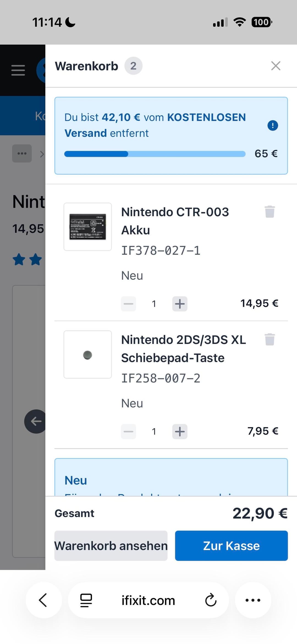This screenshot has height=644, width=297.
Task: Close the Warenkorb panel
Action: [276, 66]
